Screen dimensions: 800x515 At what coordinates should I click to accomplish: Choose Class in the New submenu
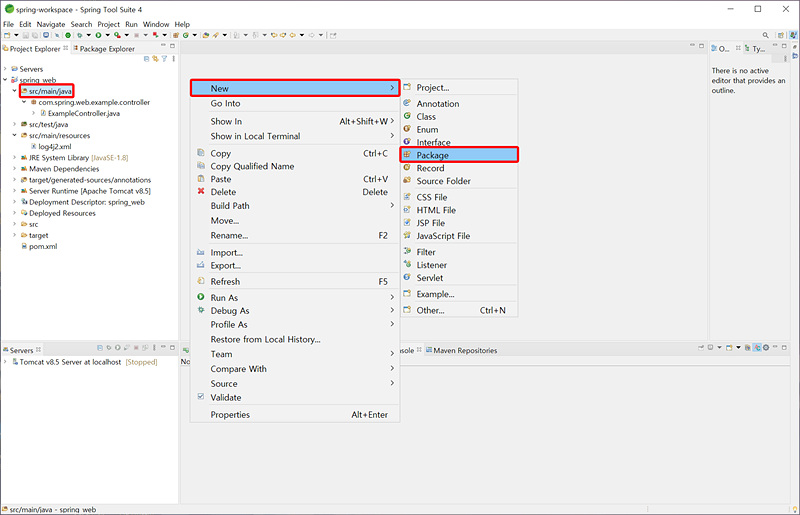pos(459,116)
